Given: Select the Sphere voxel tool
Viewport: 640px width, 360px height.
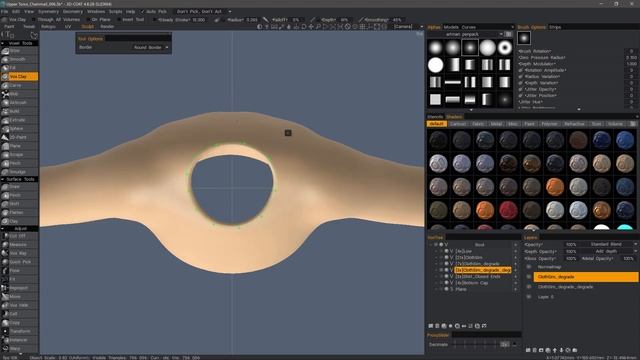Looking at the screenshot, I should click(x=20, y=129).
